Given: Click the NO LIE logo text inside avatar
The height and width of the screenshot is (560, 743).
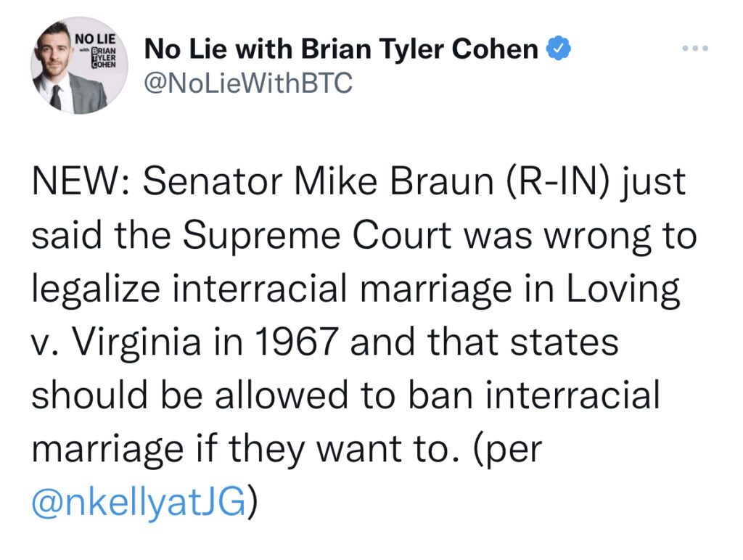Looking at the screenshot, I should click(95, 38).
